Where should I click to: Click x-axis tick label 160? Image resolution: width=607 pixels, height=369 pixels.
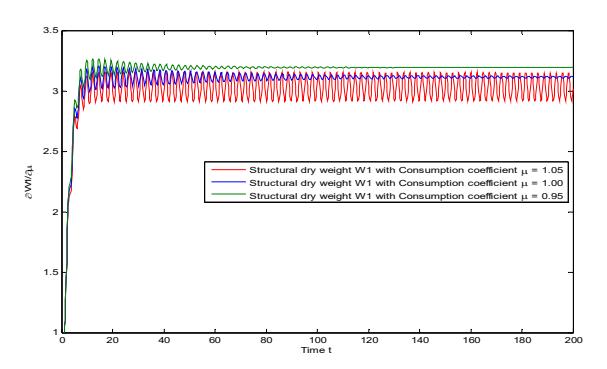coord(471,340)
